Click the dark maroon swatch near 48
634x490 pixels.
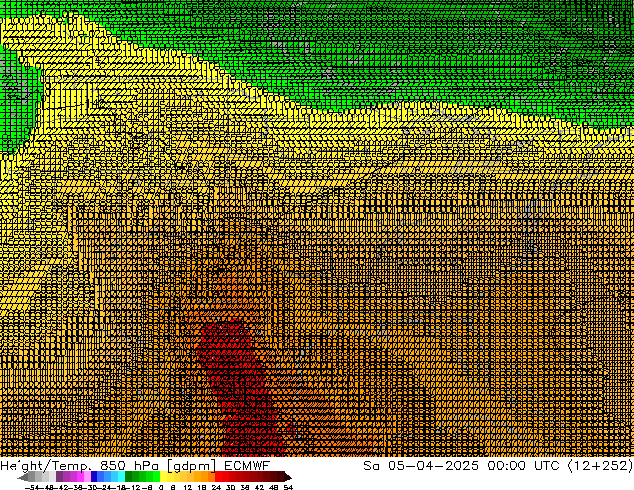pos(274,477)
